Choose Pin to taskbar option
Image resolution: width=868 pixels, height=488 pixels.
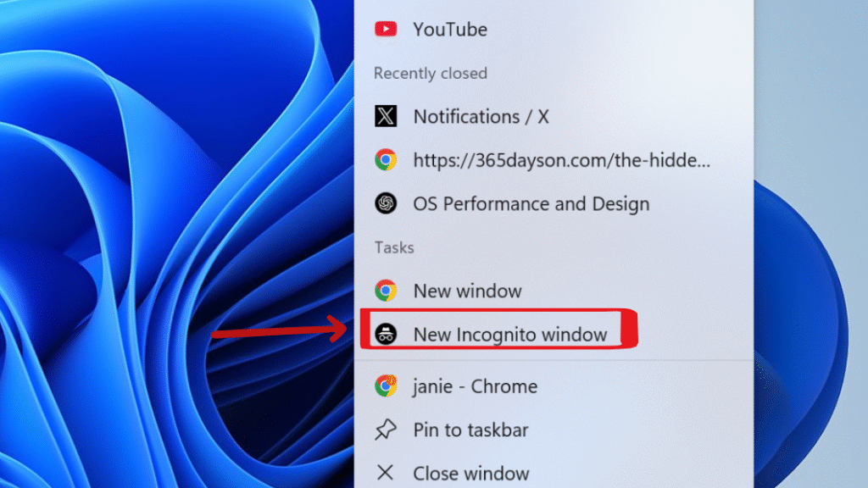(554, 430)
